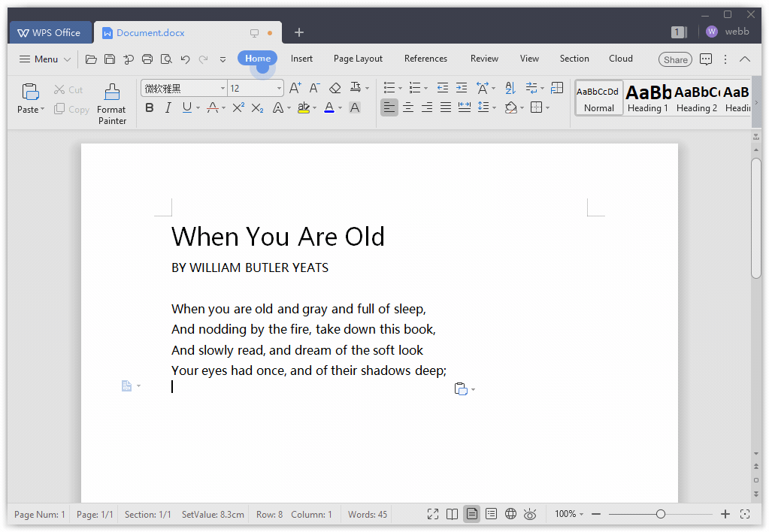
Task: Open the Page Layout tab
Action: (x=358, y=59)
